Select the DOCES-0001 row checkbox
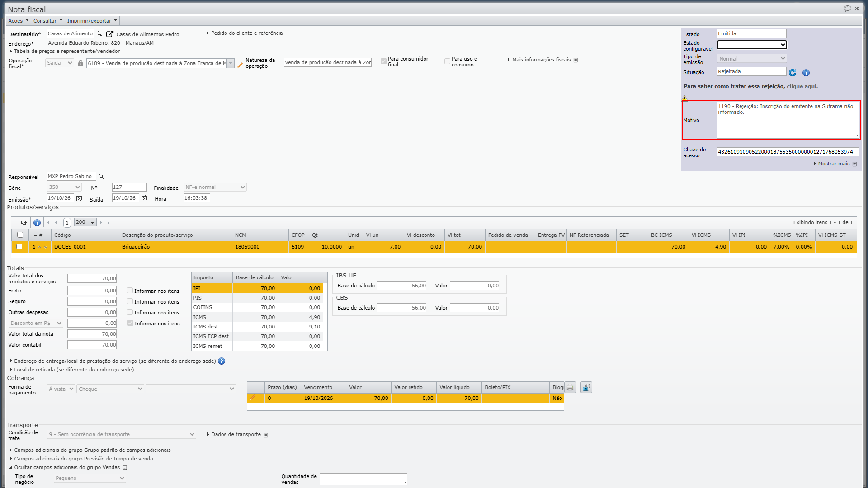This screenshot has width=868, height=488. (x=19, y=247)
